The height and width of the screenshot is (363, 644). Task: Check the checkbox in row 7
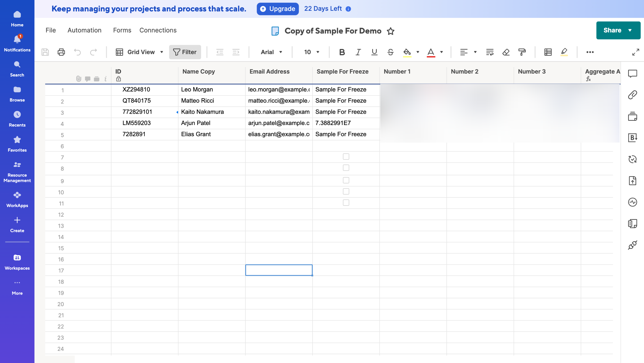point(346,157)
